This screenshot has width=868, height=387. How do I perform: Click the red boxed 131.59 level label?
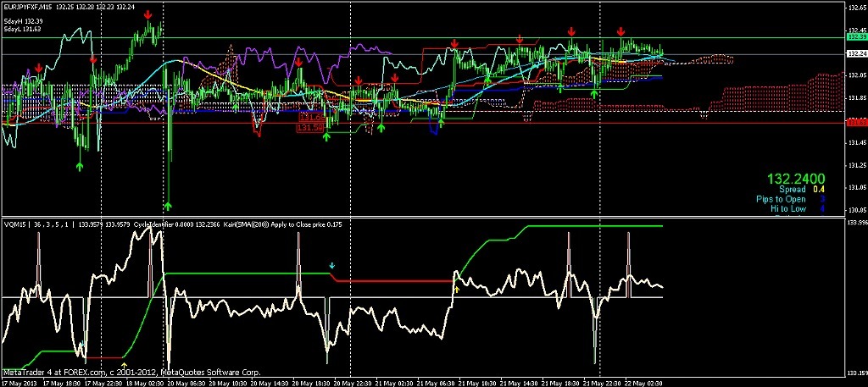310,128
